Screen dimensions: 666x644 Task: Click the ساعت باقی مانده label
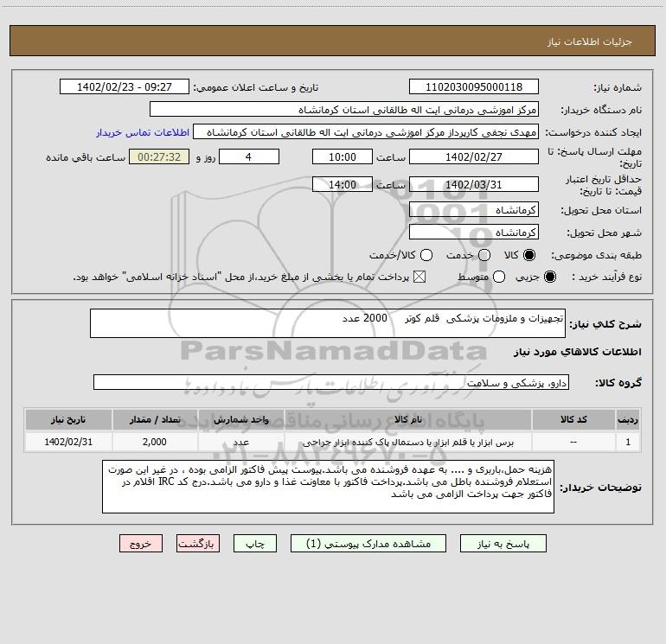86,157
